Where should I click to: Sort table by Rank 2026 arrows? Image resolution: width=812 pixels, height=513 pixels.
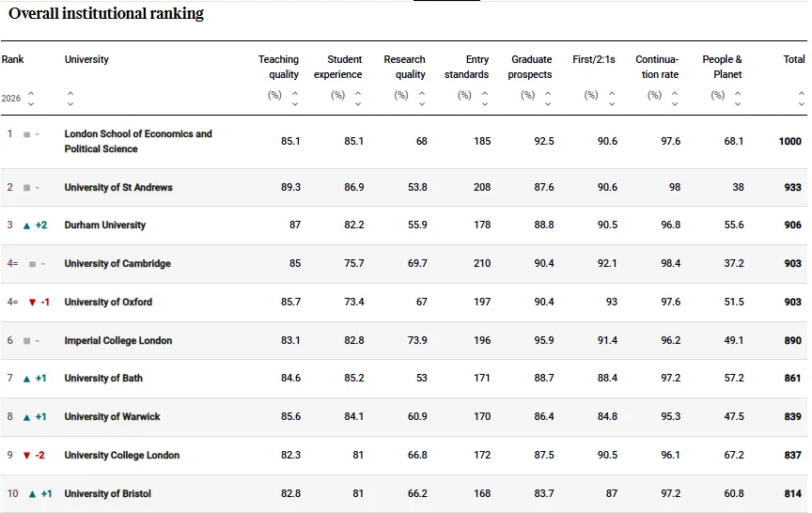point(31,98)
